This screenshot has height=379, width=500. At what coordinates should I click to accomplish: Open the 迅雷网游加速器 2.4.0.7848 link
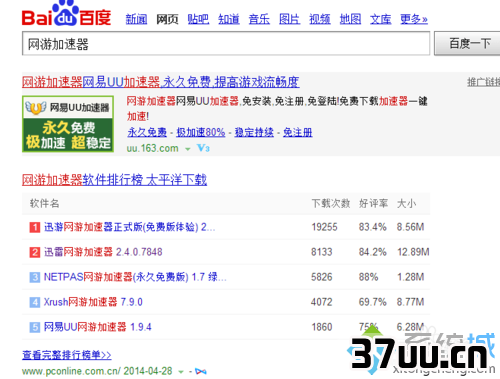103,252
